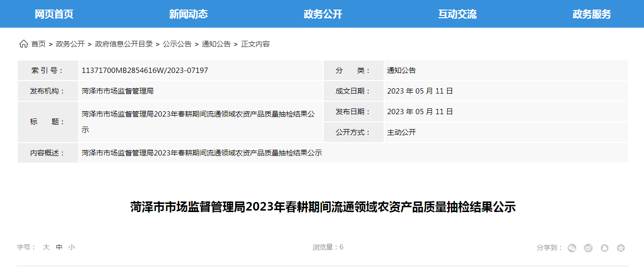Click the 索引号 label cell

click(48, 71)
